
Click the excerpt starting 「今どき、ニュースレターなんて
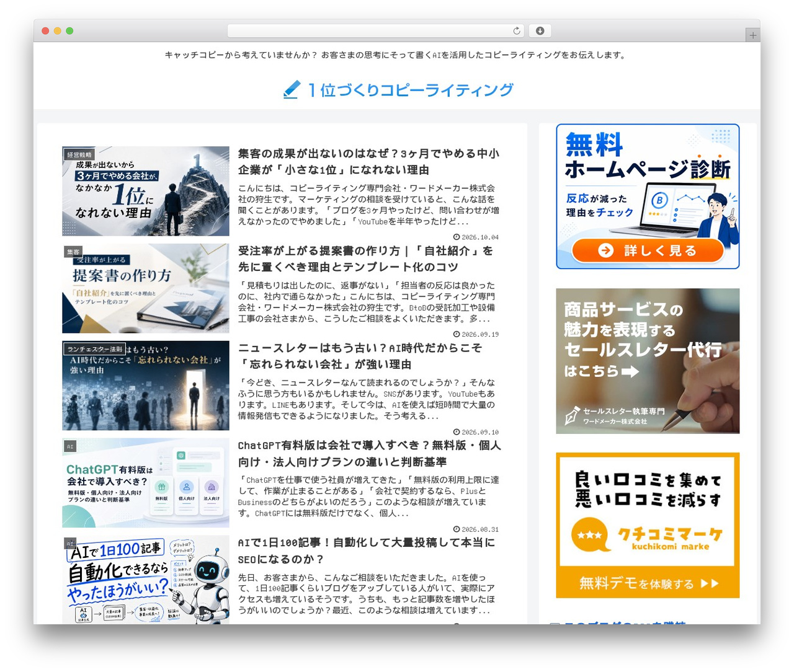[x=367, y=399]
